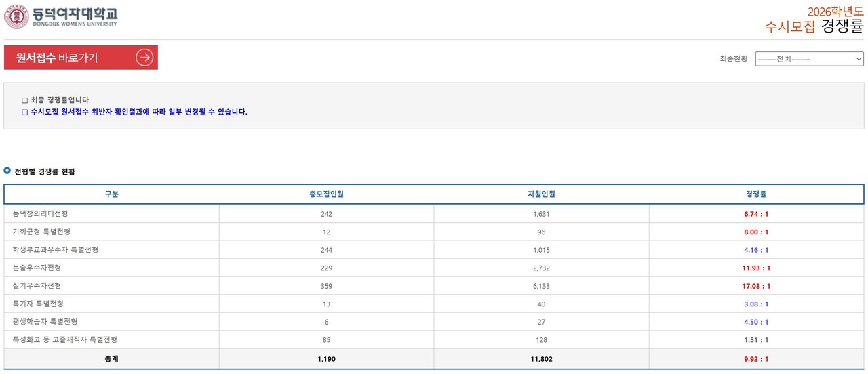
Task: Click the 244 recruitment count cell
Action: tap(326, 250)
